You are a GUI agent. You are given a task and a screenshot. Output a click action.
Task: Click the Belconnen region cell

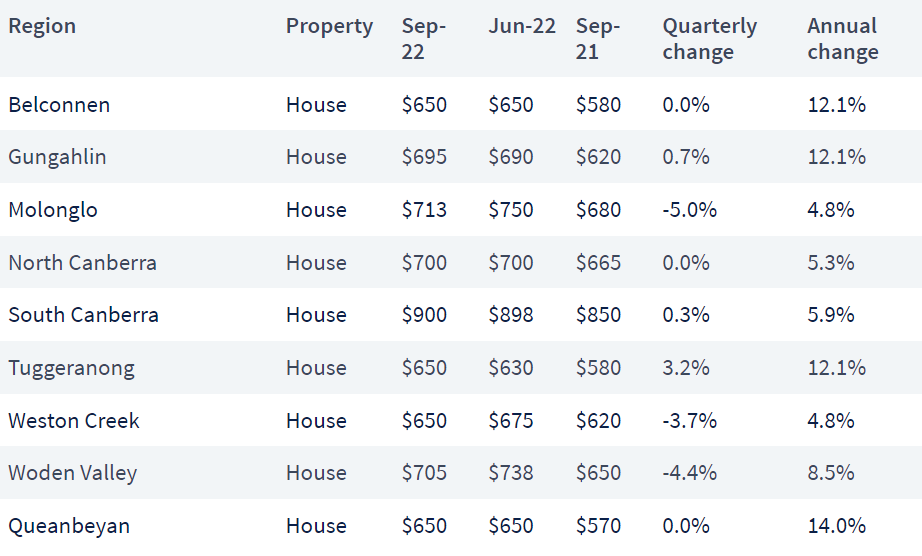(59, 105)
